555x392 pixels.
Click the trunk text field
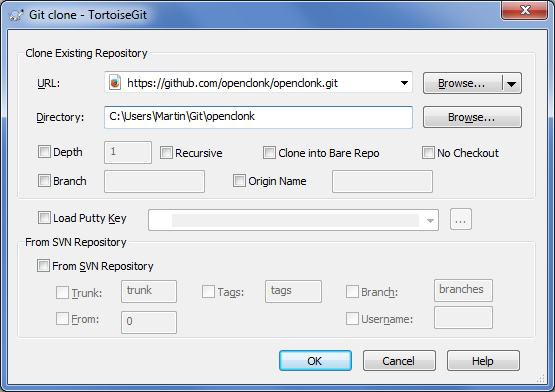click(149, 291)
